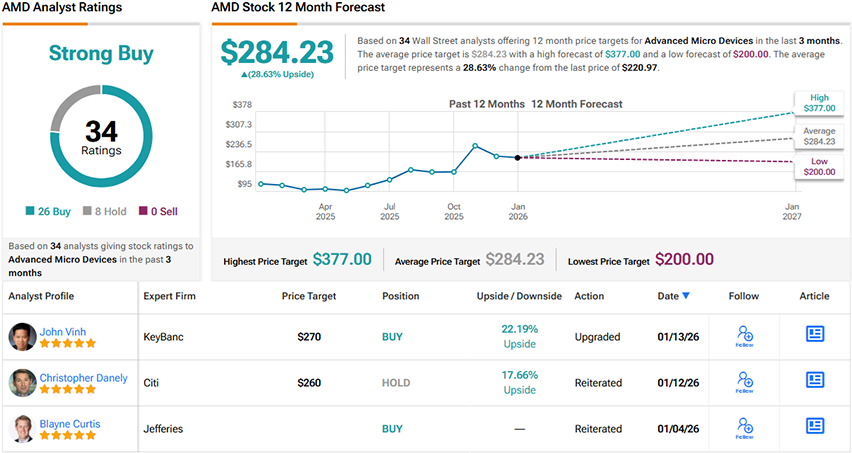Follow analyst John Vinh

pyautogui.click(x=743, y=336)
